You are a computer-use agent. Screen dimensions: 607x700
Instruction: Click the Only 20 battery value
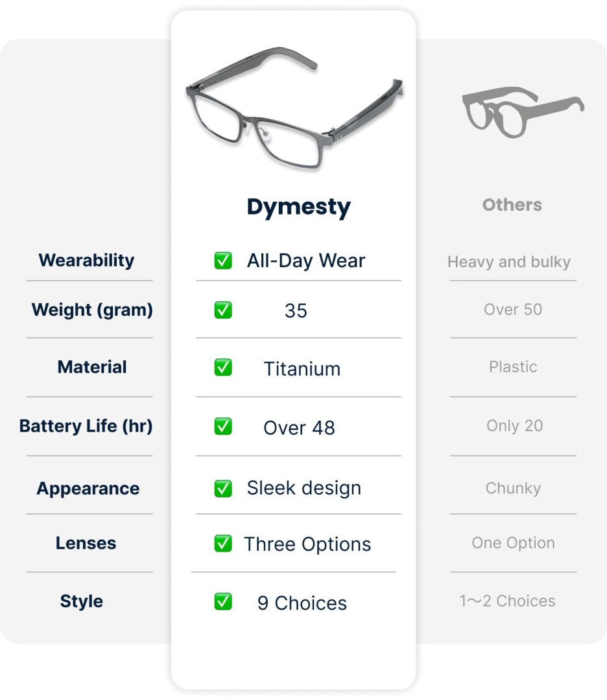pos(514,426)
